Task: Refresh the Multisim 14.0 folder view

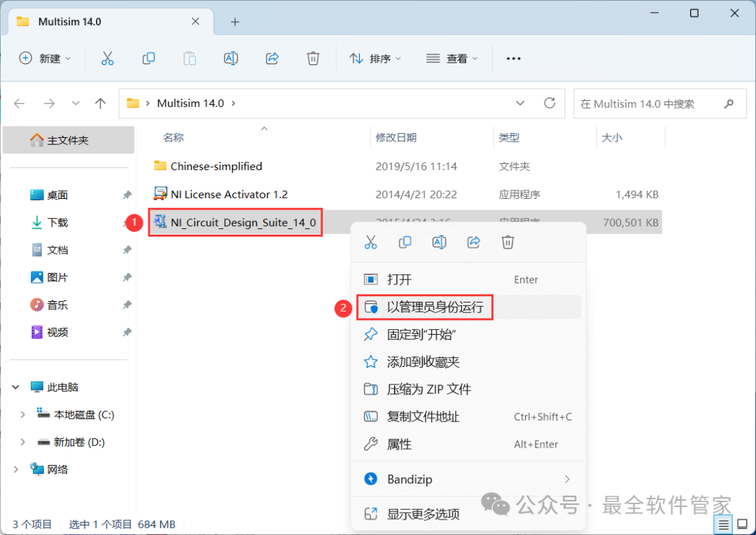Action: pos(549,104)
